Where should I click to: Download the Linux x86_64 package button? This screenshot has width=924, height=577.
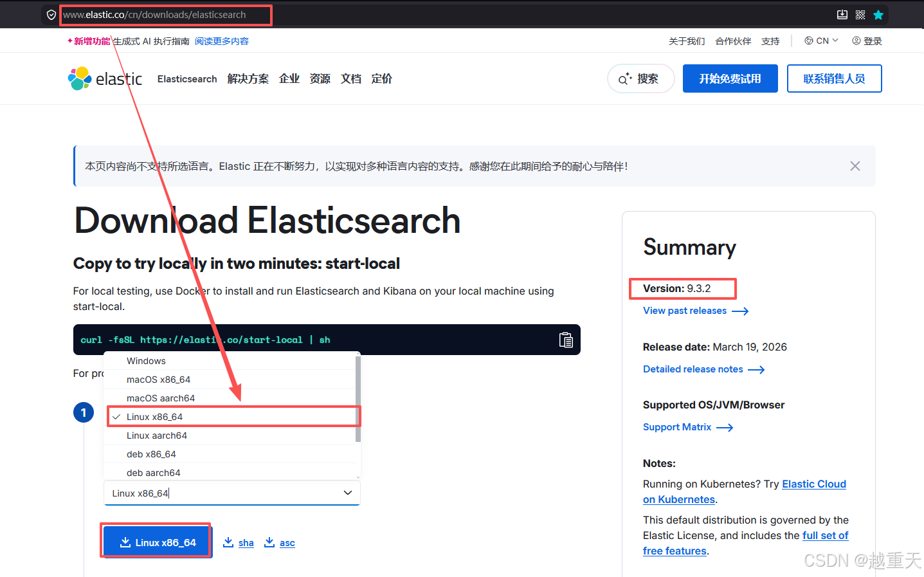[157, 543]
